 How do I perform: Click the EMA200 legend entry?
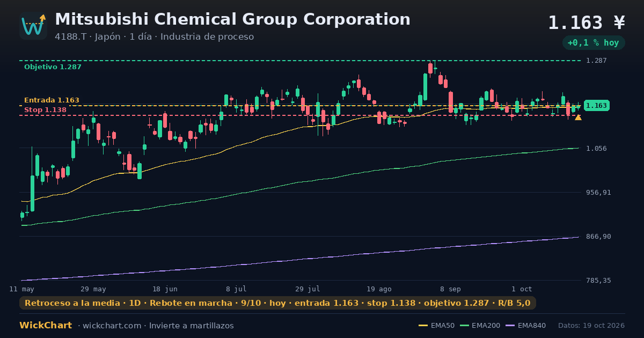480,326
